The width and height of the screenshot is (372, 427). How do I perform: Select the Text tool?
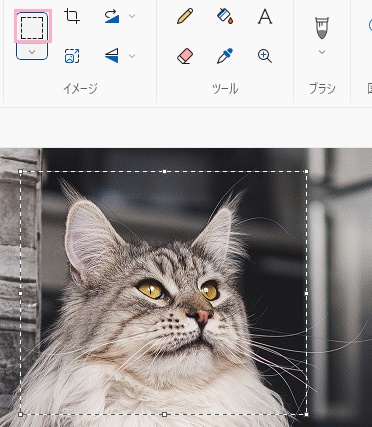click(265, 16)
